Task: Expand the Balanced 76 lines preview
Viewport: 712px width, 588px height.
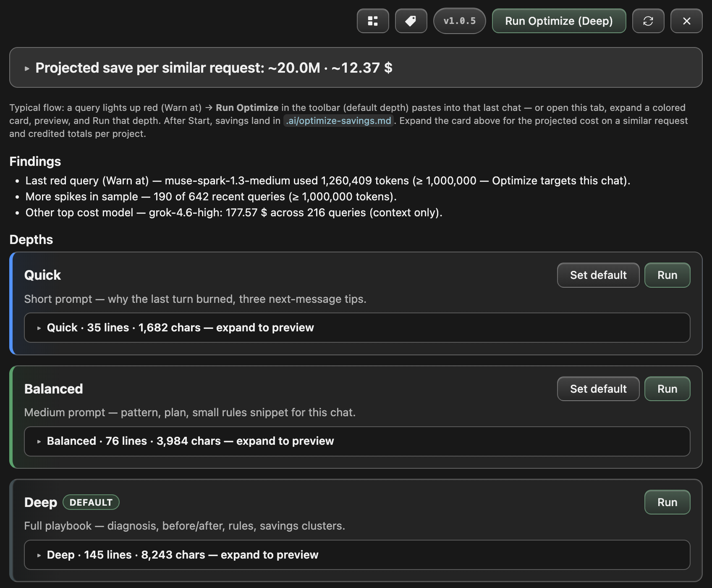Action: pyautogui.click(x=357, y=441)
